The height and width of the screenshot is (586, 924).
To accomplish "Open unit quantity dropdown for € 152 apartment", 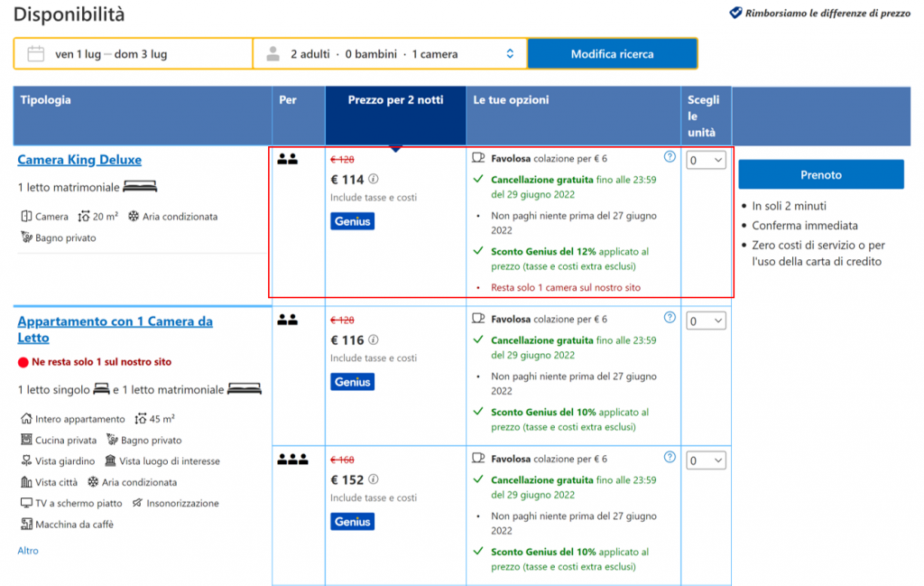I will [706, 460].
